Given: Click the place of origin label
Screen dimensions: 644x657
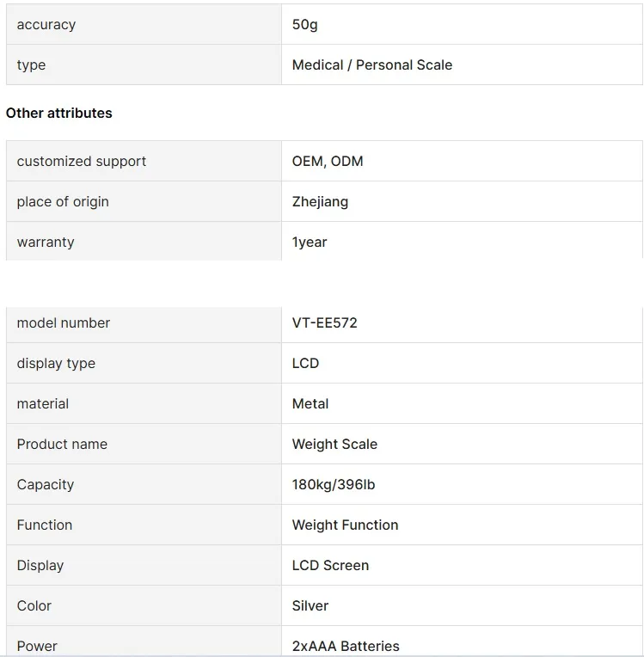Looking at the screenshot, I should pyautogui.click(x=63, y=201).
